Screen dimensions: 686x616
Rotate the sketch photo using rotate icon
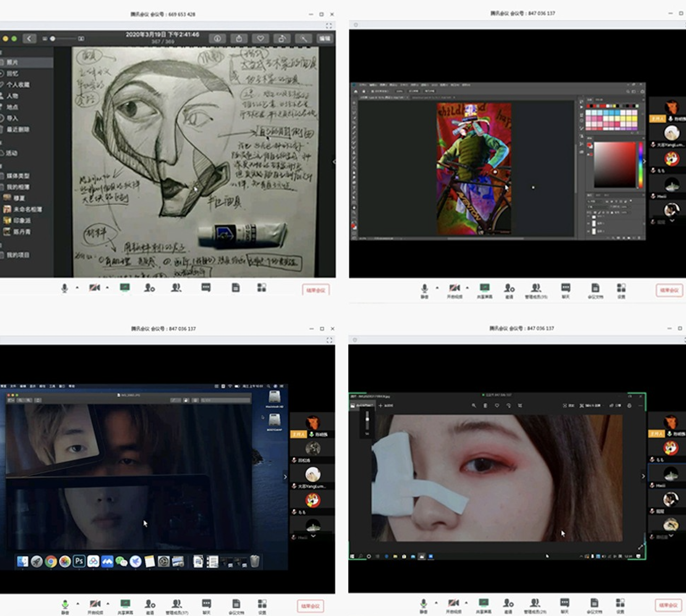pos(282,39)
